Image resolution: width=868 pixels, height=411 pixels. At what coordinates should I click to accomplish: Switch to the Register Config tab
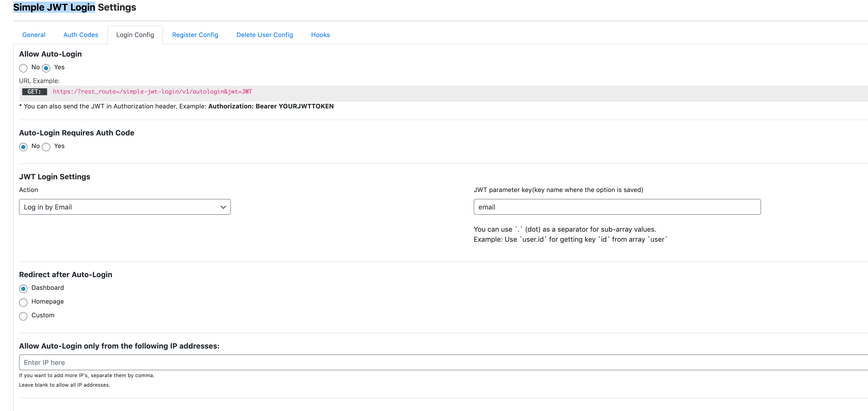(195, 35)
